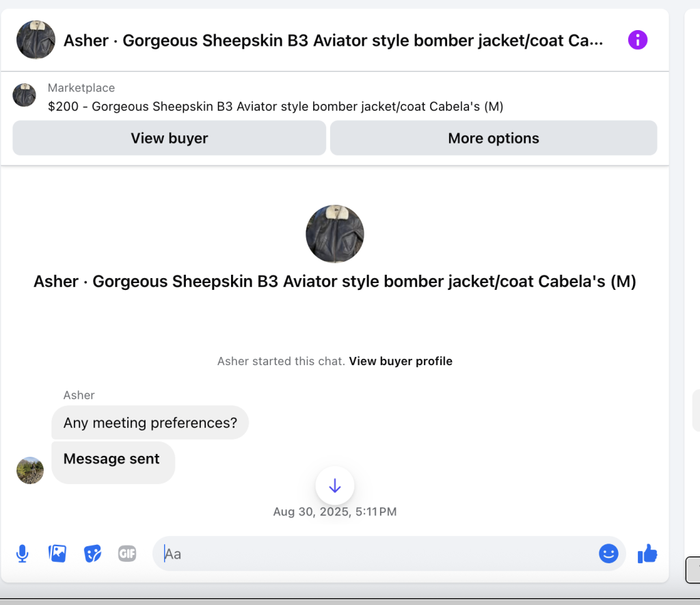Viewport: 700px width, 605px height.
Task: Click Asher's profile picture beside messages
Action: pyautogui.click(x=30, y=470)
